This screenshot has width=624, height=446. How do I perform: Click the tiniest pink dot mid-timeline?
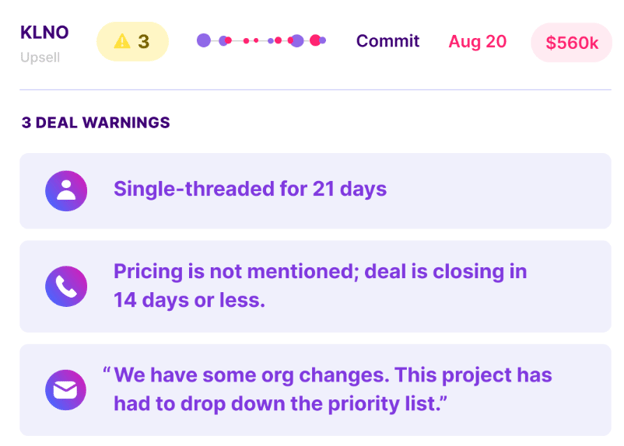tap(257, 41)
